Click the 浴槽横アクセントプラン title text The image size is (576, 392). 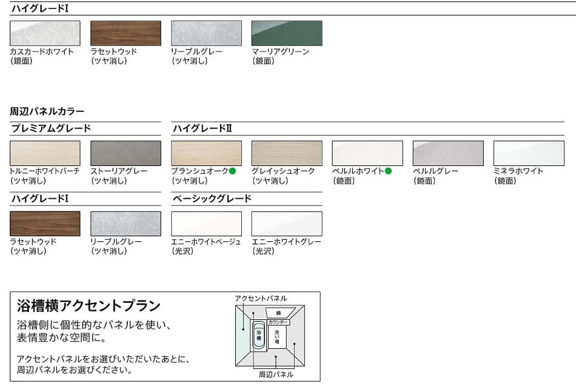pyautogui.click(x=89, y=305)
